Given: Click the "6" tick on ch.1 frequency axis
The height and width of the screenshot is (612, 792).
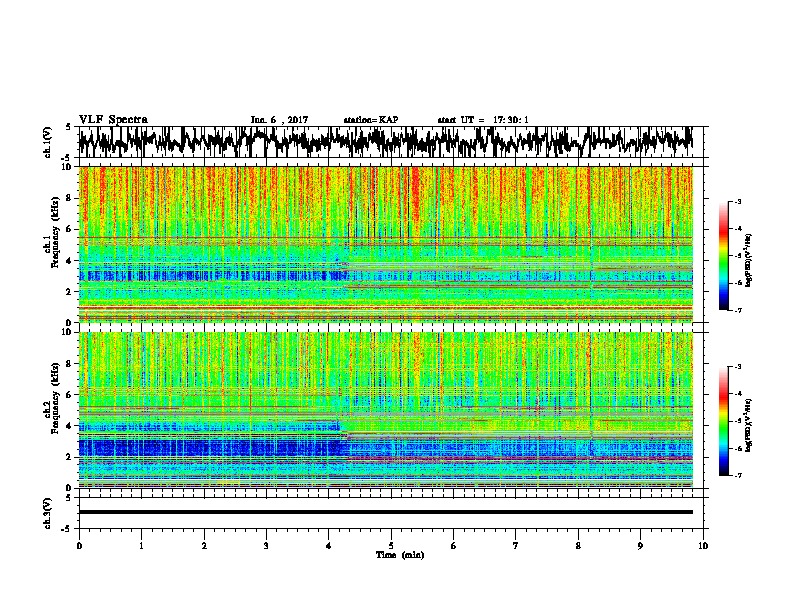Looking at the screenshot, I should 71,230.
